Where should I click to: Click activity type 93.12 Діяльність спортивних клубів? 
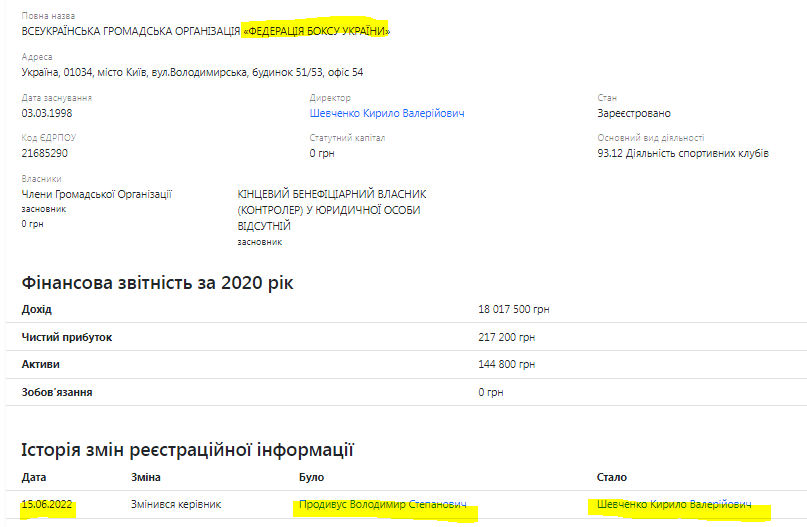(683, 153)
